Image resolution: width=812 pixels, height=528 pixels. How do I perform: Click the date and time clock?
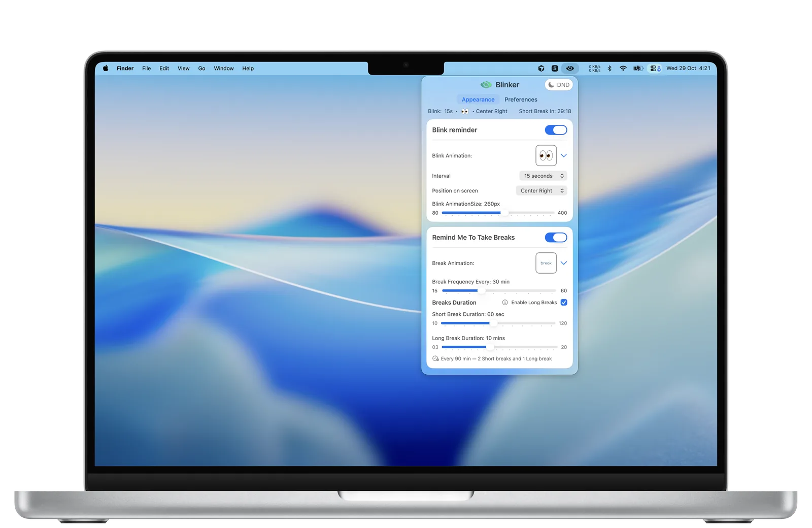pos(688,68)
